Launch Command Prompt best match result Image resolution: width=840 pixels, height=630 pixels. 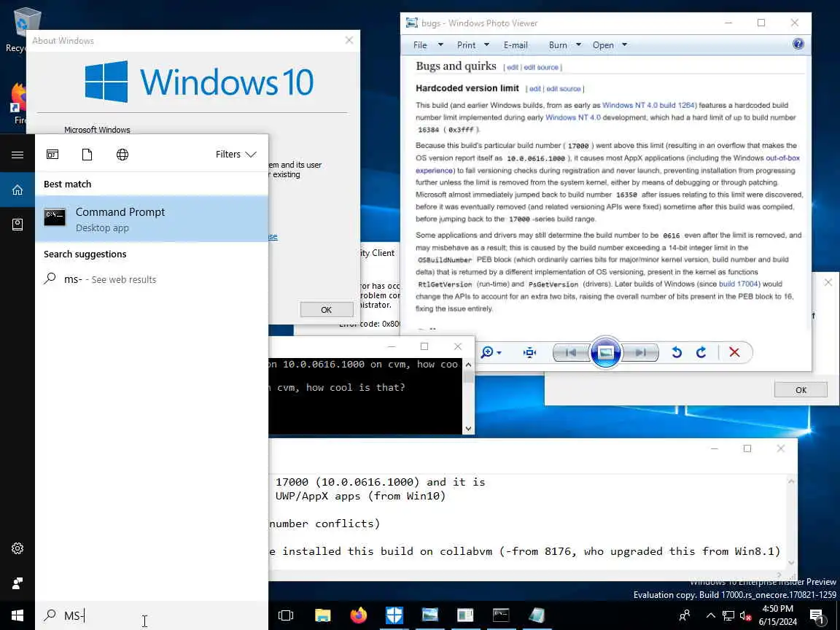(x=152, y=219)
